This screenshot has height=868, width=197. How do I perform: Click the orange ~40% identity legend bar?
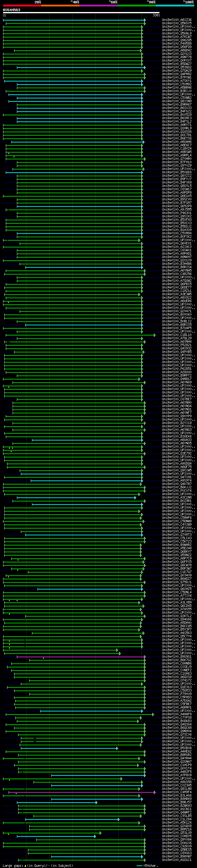[60, 6]
